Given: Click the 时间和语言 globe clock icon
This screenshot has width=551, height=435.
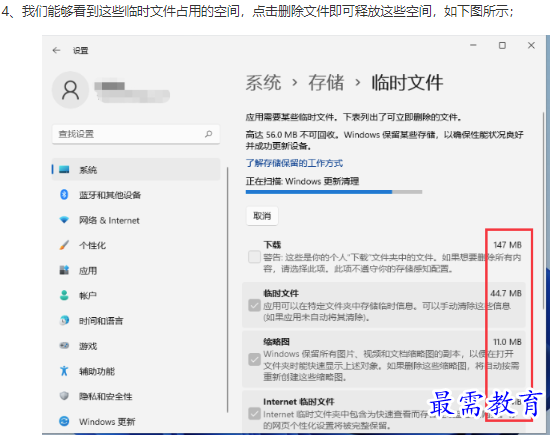Looking at the screenshot, I should [x=64, y=320].
